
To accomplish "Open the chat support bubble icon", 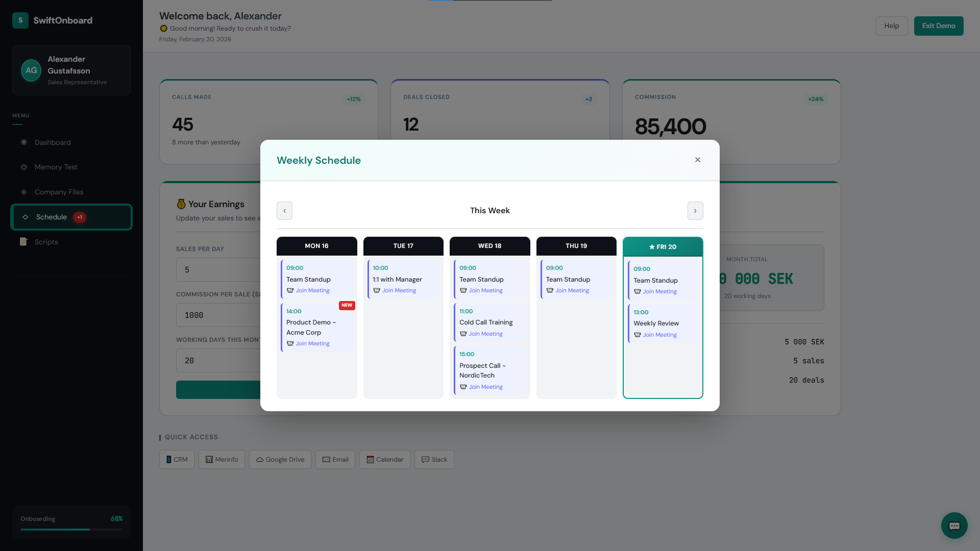I will pyautogui.click(x=954, y=525).
